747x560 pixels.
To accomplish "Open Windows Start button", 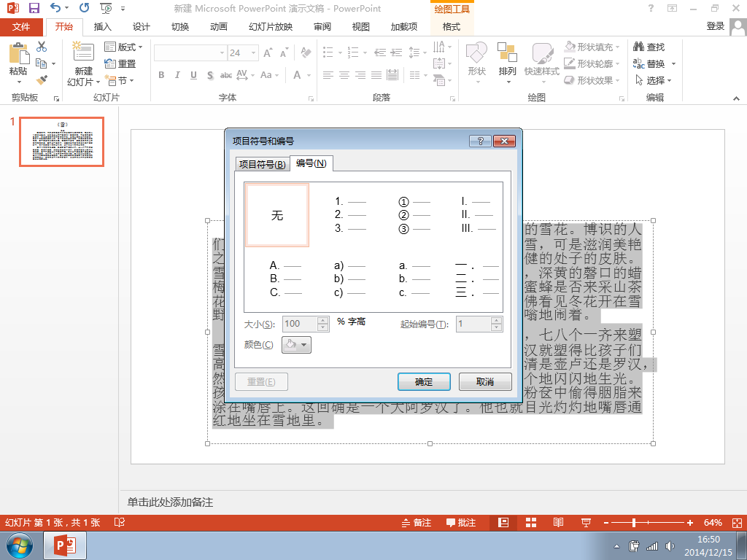I will click(20, 545).
